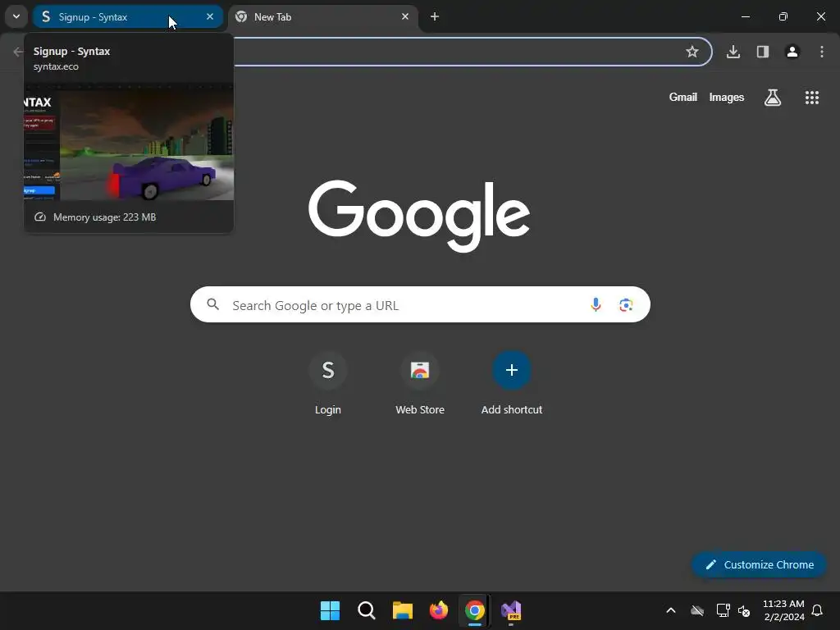840x630 pixels.
Task: Launch Firefox from the taskbar
Action: click(439, 610)
